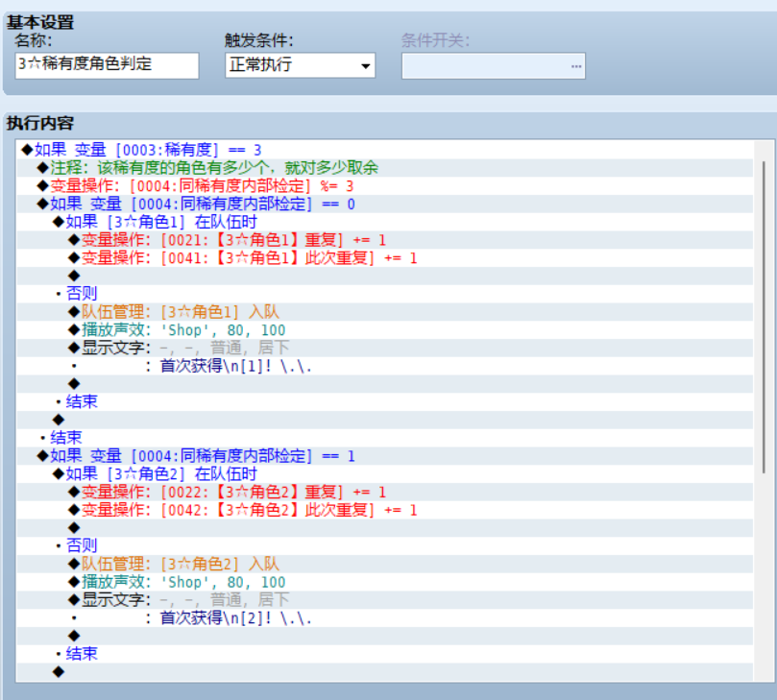Viewport: 777px width, 700px height.
Task: Select the text line '首次获得\n[1]! \.\.'
Action: click(385, 366)
